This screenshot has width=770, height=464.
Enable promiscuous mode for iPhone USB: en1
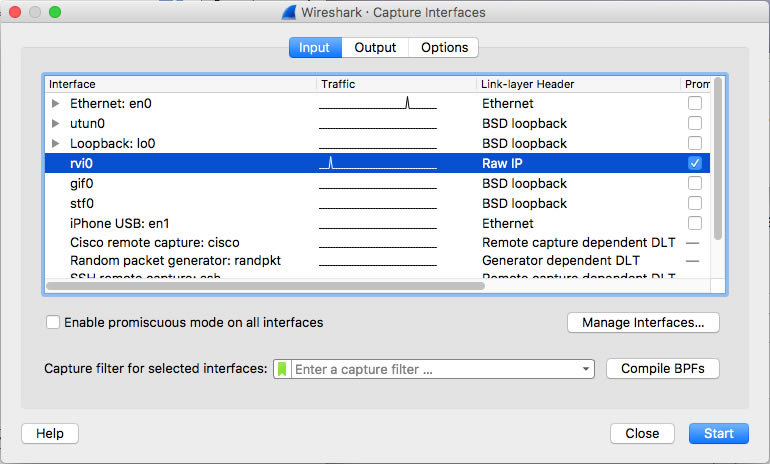[x=694, y=223]
